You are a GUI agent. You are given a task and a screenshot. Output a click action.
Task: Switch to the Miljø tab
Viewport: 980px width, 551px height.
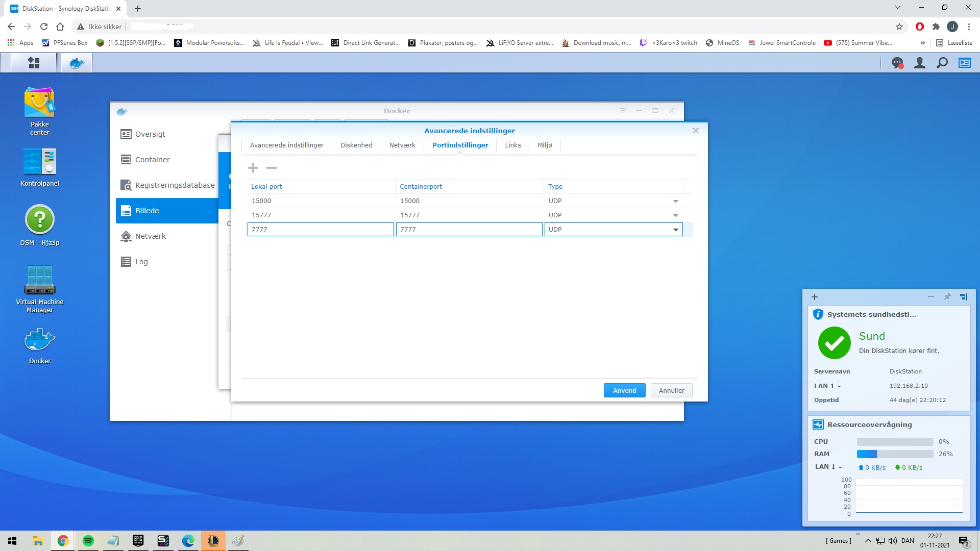545,145
